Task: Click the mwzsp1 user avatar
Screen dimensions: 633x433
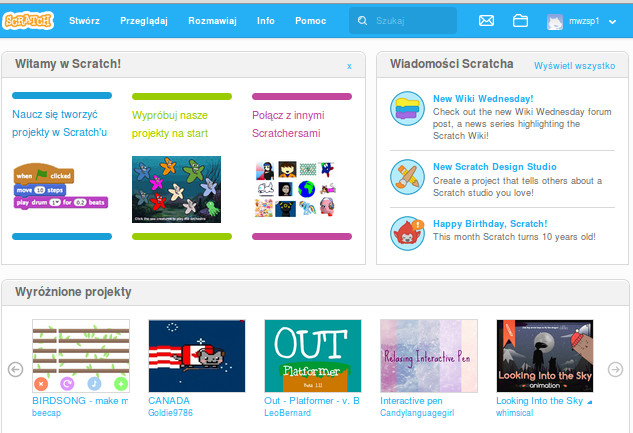Action: coord(555,21)
